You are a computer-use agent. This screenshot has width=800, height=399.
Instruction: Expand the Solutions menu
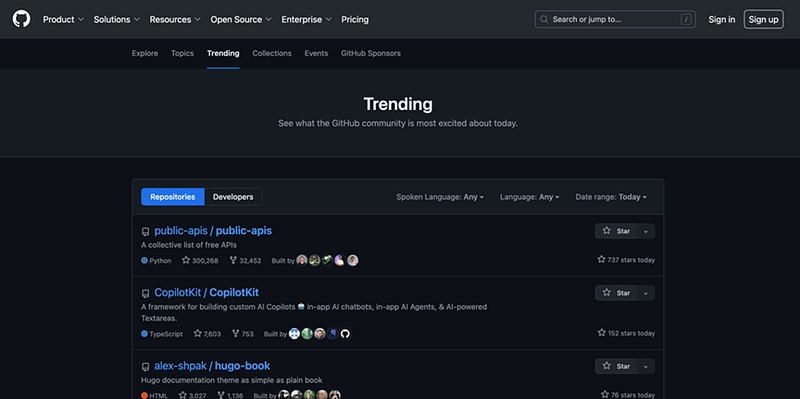point(117,19)
